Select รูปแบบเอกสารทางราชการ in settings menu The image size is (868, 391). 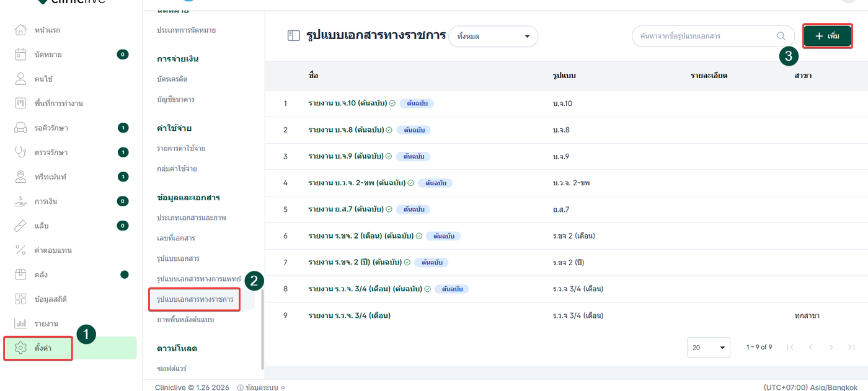point(195,300)
